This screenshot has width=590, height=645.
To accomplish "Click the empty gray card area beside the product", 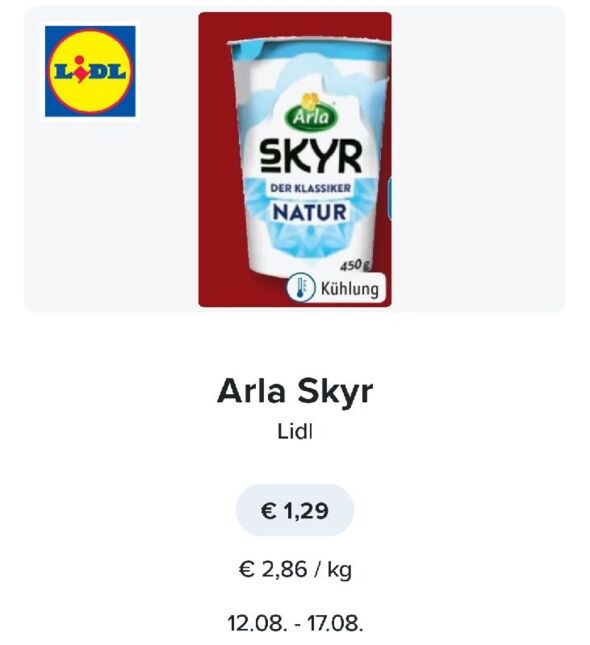I will (477, 160).
